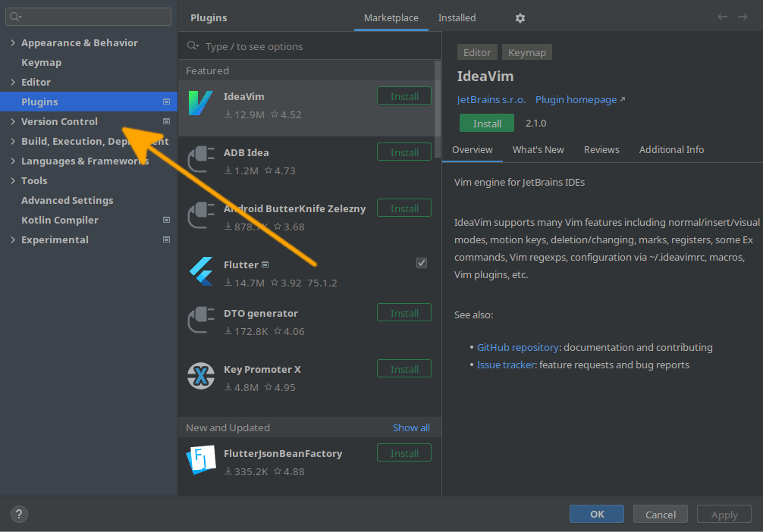Click the plugins settings gear icon

point(520,18)
